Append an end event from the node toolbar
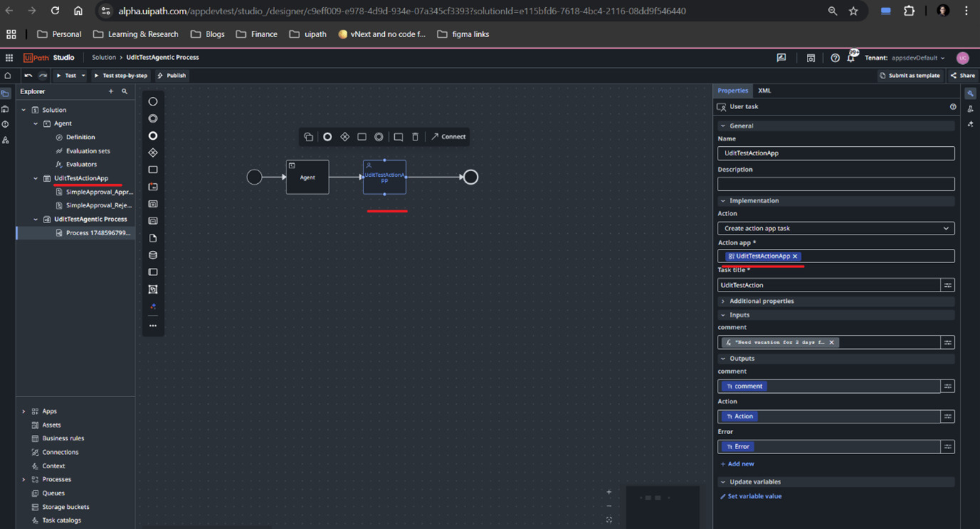Image resolution: width=980 pixels, height=529 pixels. [x=327, y=137]
